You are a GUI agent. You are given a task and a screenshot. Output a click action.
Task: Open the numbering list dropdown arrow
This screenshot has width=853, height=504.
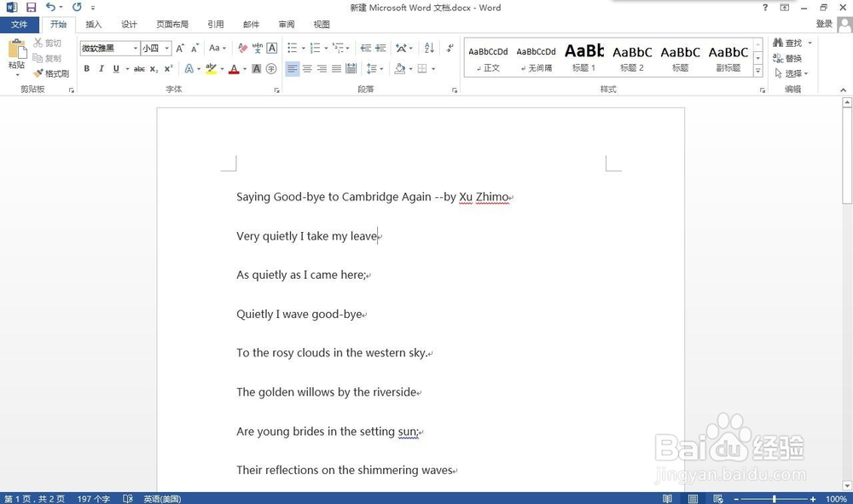click(x=327, y=49)
